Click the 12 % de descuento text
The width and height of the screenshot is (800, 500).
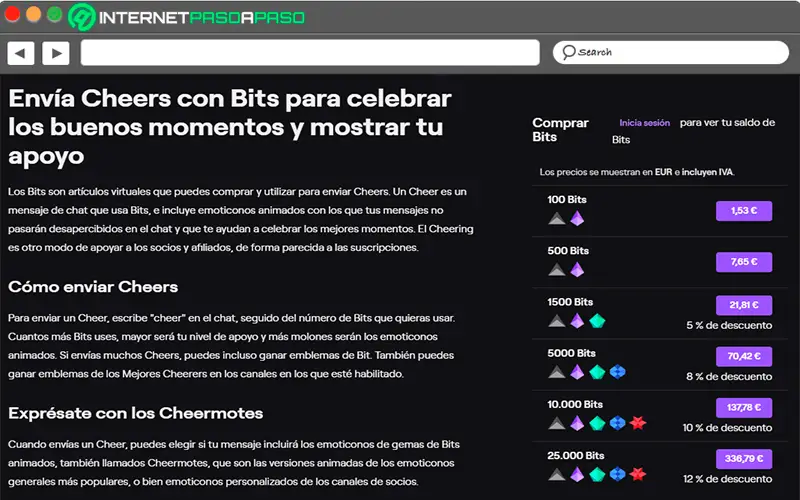click(728, 479)
